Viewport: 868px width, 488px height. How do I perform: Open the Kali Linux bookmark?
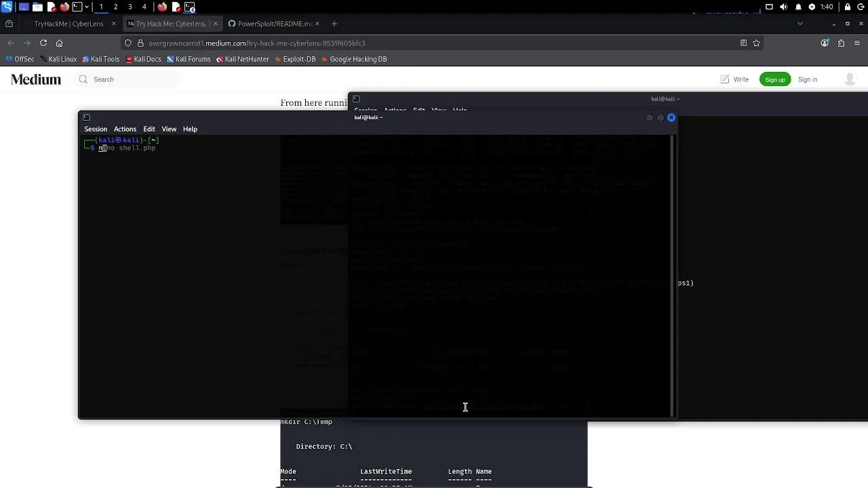coord(58,59)
